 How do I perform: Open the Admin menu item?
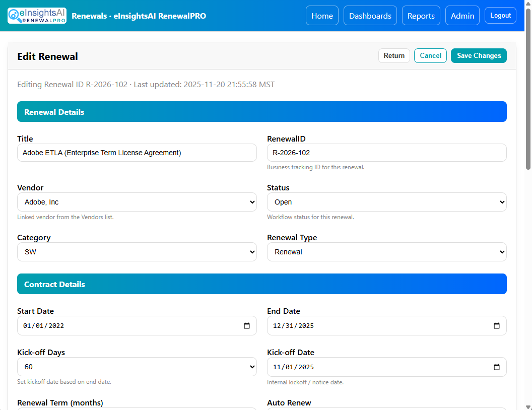pos(462,16)
